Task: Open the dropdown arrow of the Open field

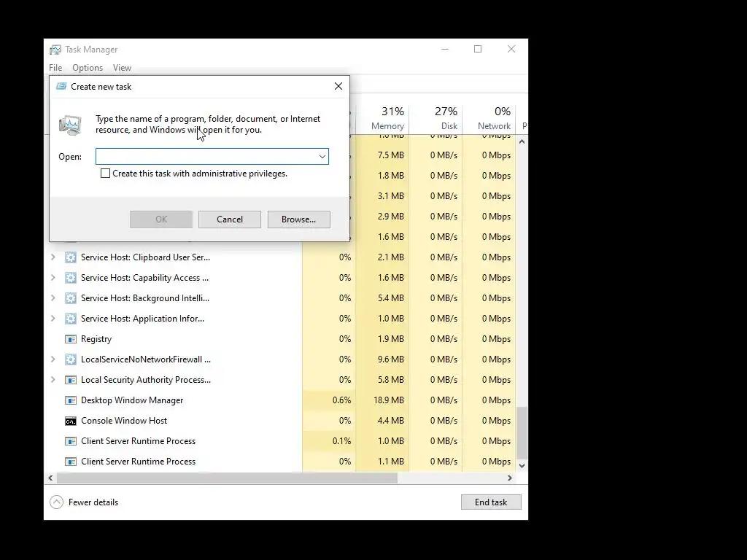Action: coord(322,156)
